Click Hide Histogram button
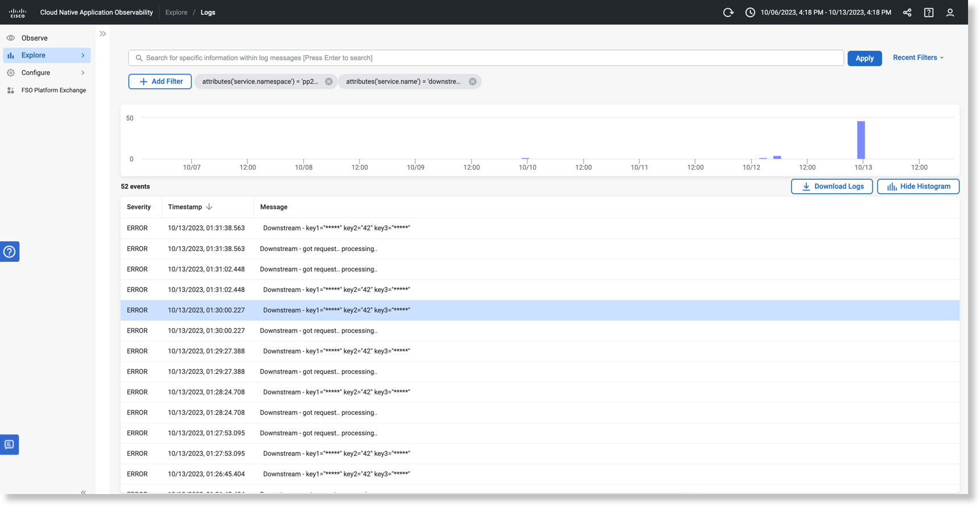The height and width of the screenshot is (506, 980). point(918,187)
